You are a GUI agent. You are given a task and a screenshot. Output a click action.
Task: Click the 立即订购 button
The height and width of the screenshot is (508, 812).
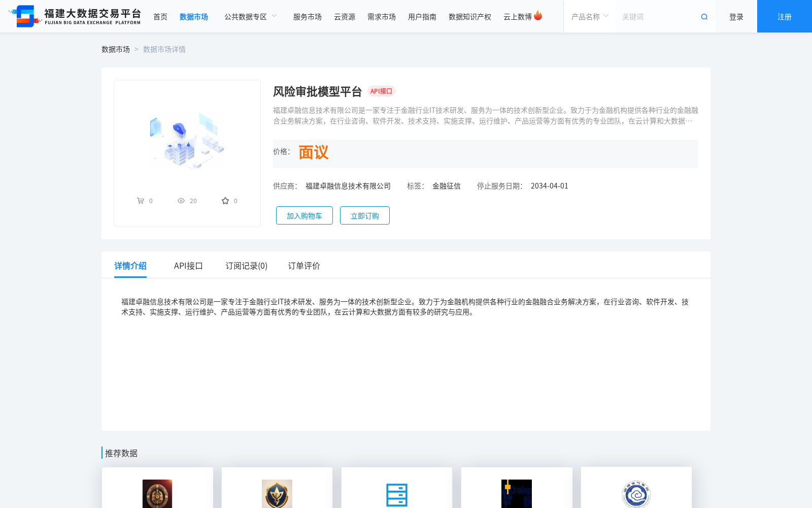coord(365,215)
